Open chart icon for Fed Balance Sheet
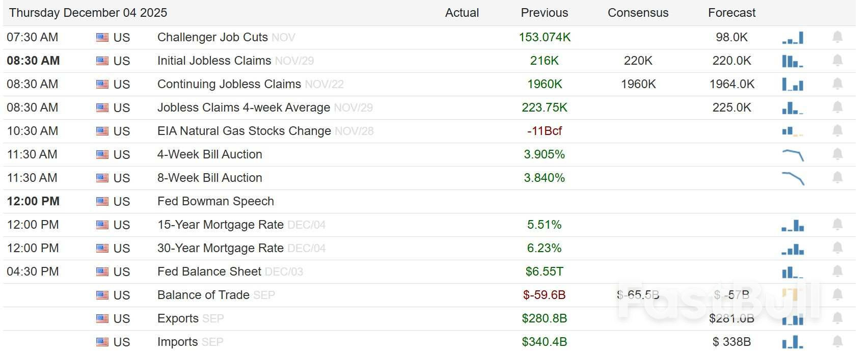Viewport: 868px width, 353px height. (x=793, y=272)
